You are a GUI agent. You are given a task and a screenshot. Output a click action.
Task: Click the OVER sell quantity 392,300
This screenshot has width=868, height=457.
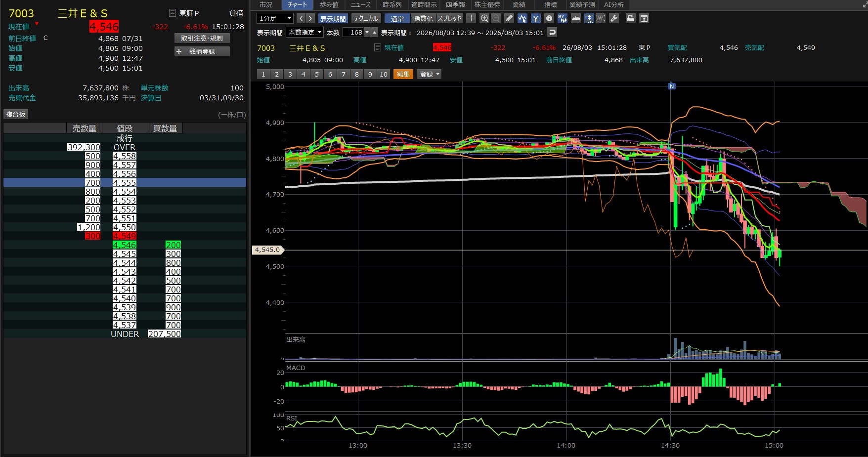tap(84, 147)
